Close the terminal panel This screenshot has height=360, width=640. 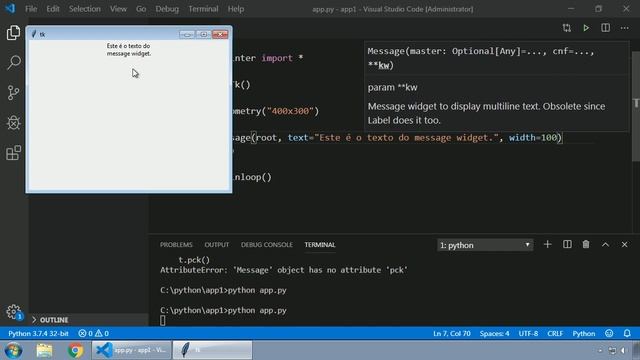[x=624, y=244]
